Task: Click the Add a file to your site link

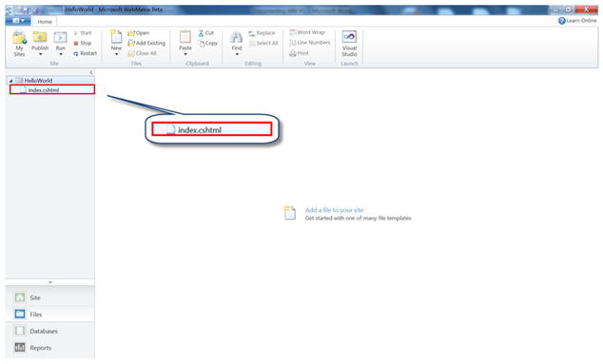Action: (334, 210)
